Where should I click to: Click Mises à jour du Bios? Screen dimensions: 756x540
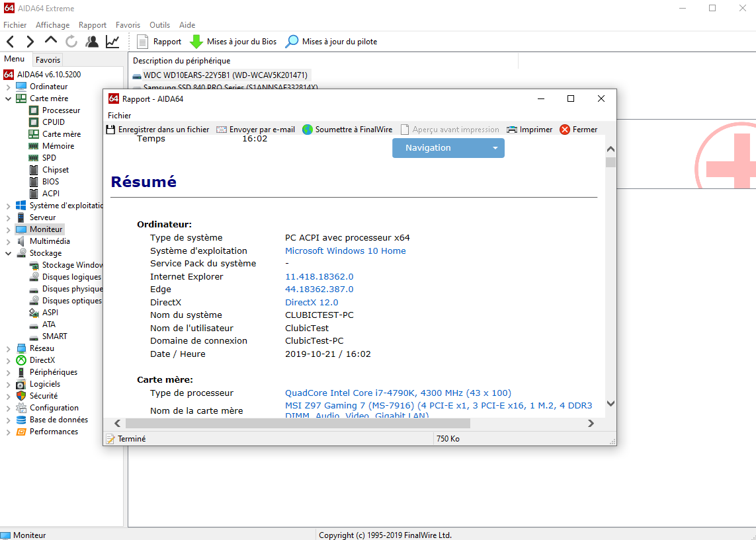point(233,42)
